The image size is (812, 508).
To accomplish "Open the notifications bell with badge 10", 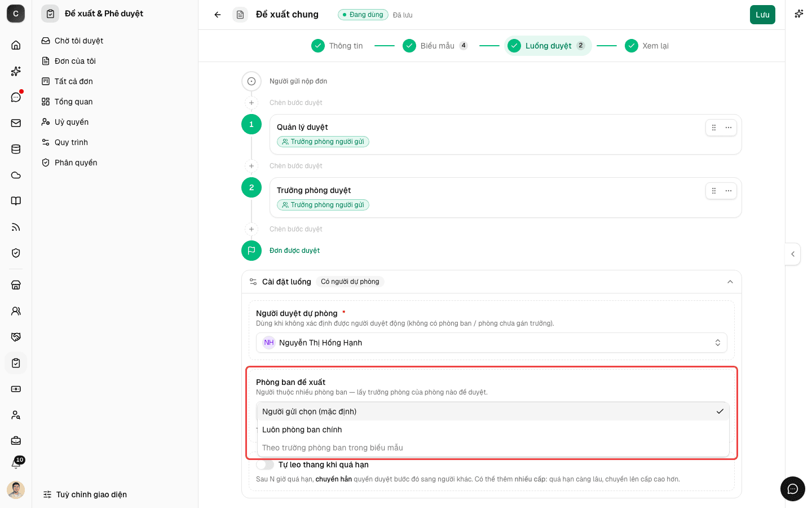I will tap(16, 463).
